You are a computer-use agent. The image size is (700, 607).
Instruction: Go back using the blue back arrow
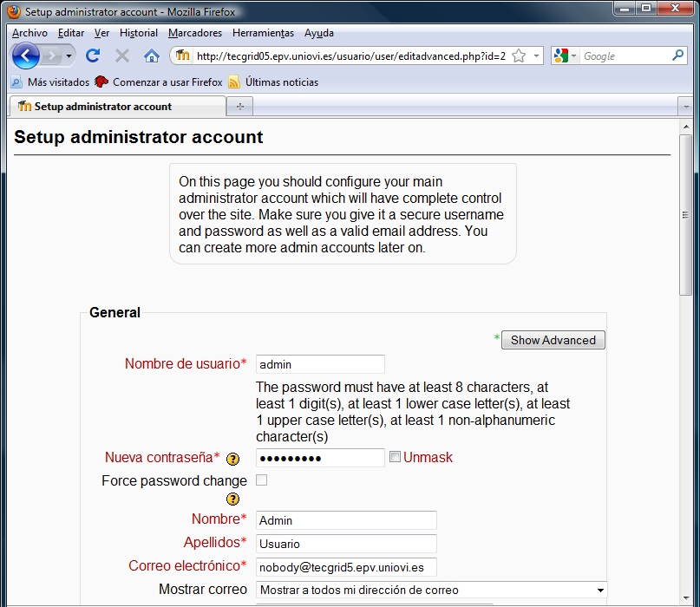click(x=25, y=55)
